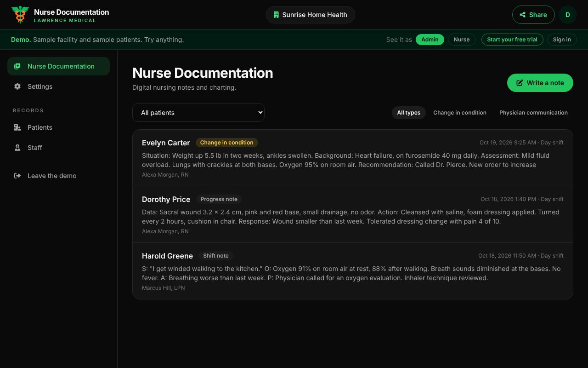
Task: Click Alexa Morgan, RN under Dorothy Price
Action: click(x=165, y=231)
